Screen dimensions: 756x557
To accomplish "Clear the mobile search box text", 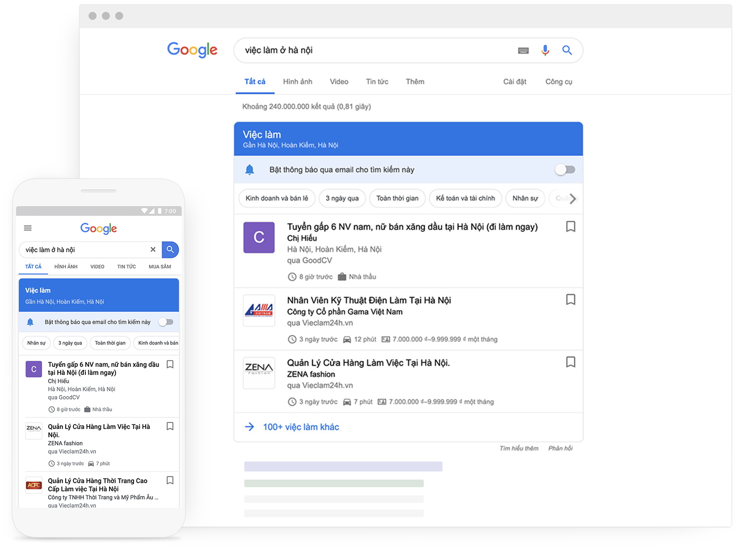I will tap(153, 249).
